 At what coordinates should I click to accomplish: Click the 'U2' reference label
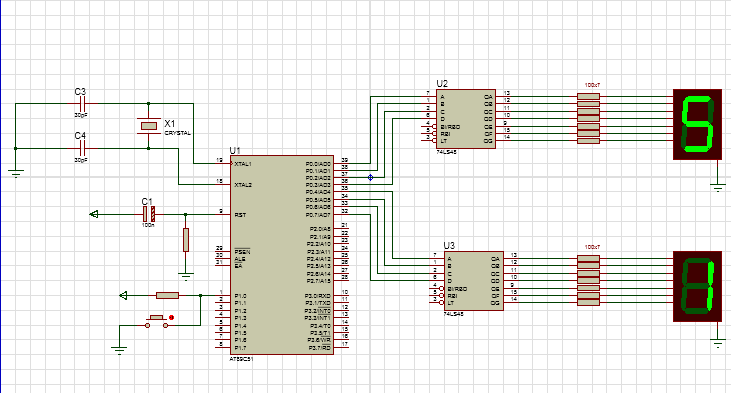point(442,84)
